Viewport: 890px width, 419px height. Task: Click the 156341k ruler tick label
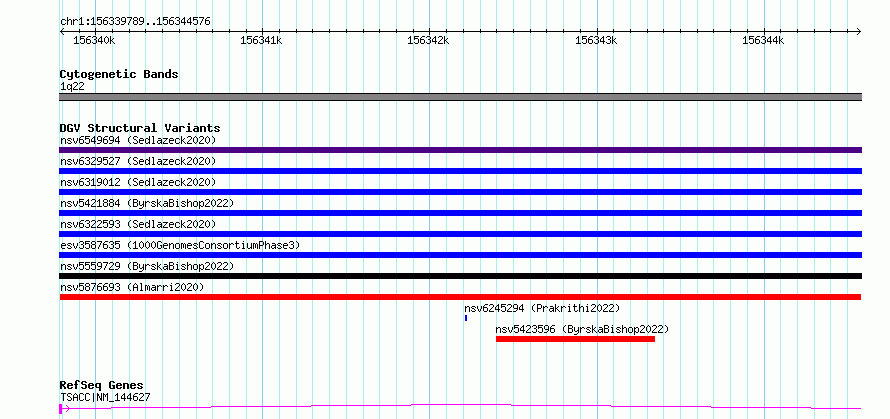261,40
